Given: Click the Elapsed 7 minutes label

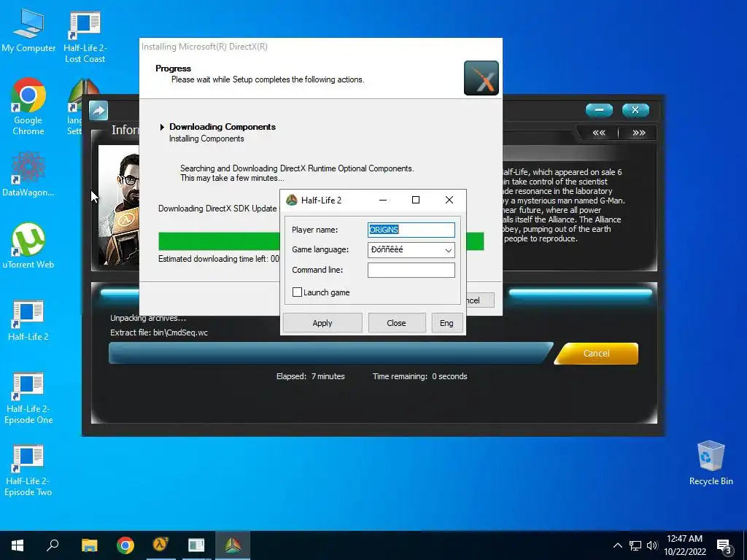Looking at the screenshot, I should pos(310,376).
